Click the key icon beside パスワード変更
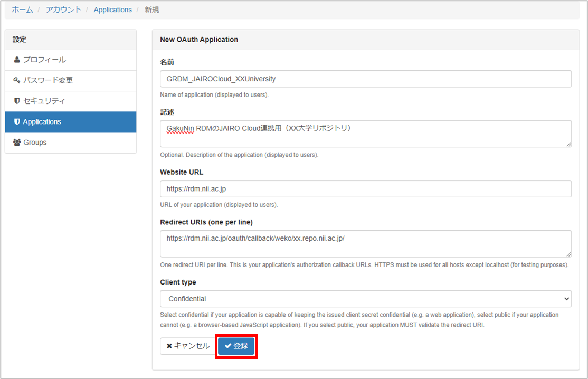 [17, 80]
